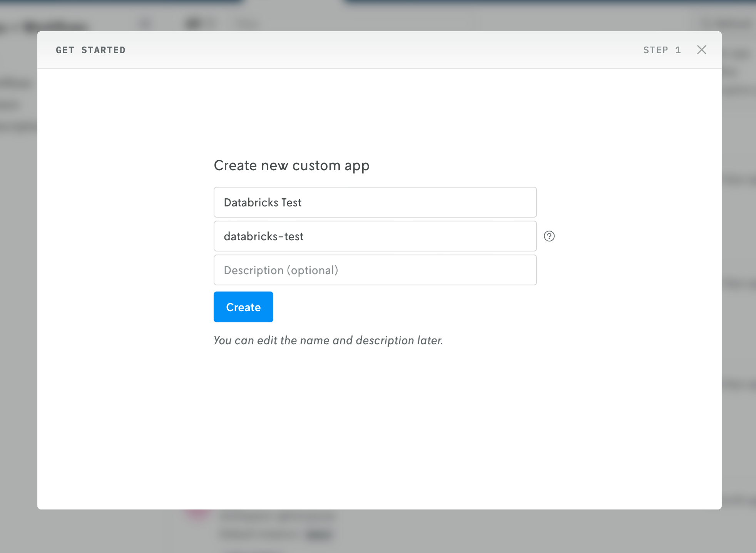The width and height of the screenshot is (756, 553).
Task: Click the Create new custom app heading
Action: [291, 165]
